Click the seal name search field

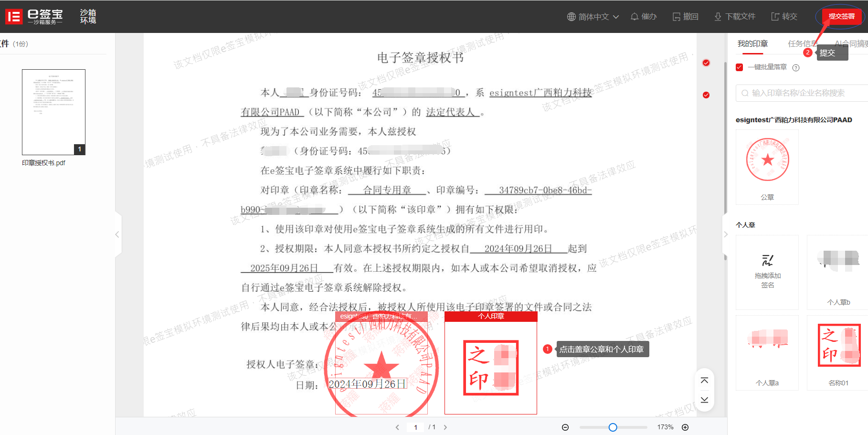point(802,93)
